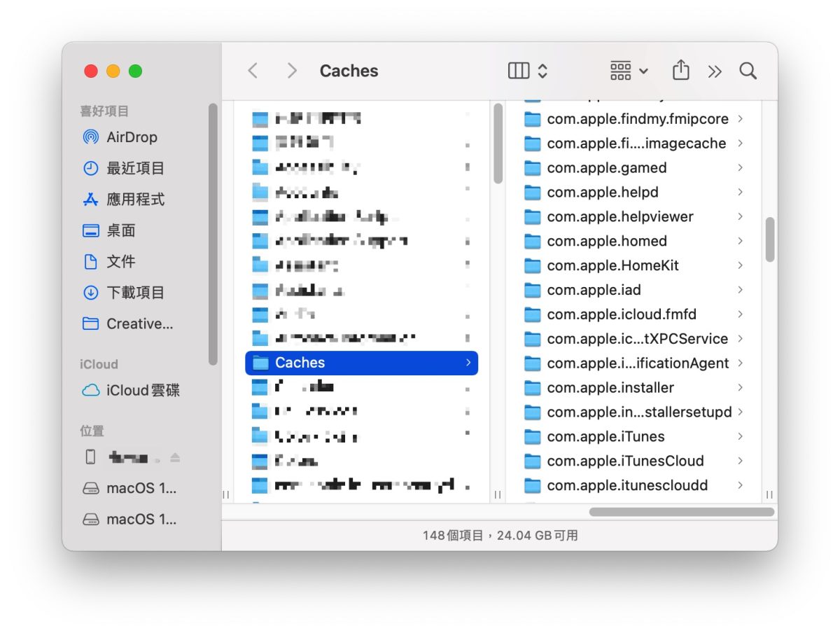Open AirDrop in the sidebar
Viewport: 840px width, 633px height.
(120, 137)
